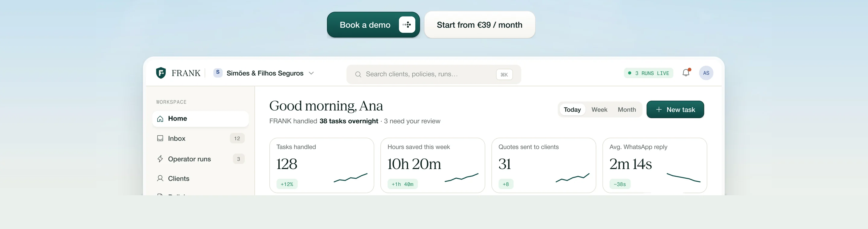Open the Tasks handled card
This screenshot has width=868, height=229.
click(322, 165)
